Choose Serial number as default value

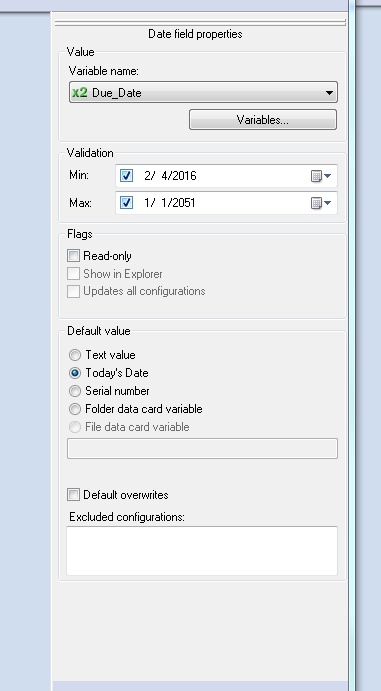click(75, 391)
